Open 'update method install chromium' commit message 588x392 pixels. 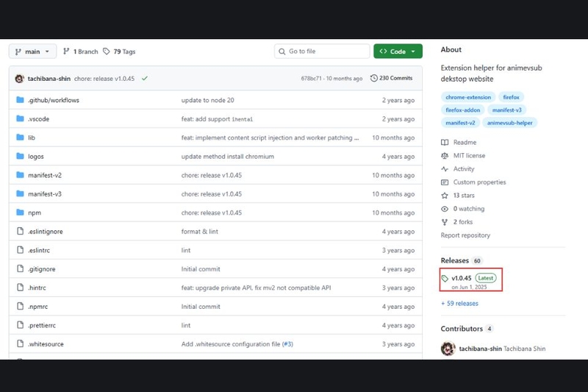coord(228,157)
